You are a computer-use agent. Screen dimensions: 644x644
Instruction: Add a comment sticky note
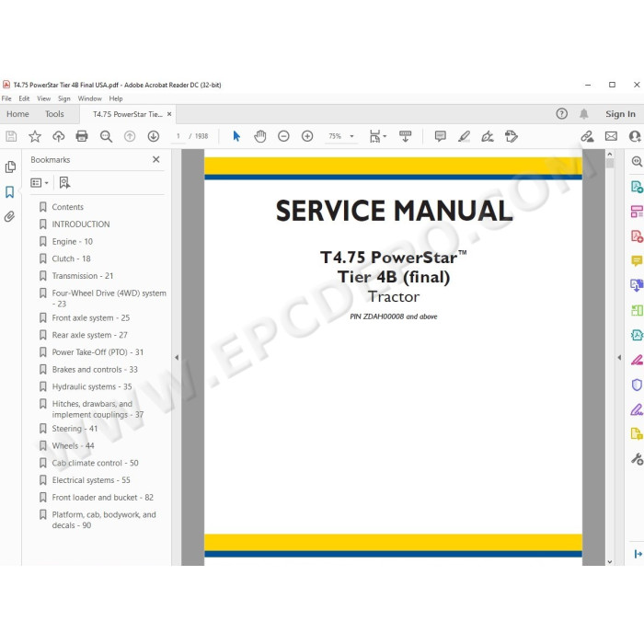coord(440,136)
